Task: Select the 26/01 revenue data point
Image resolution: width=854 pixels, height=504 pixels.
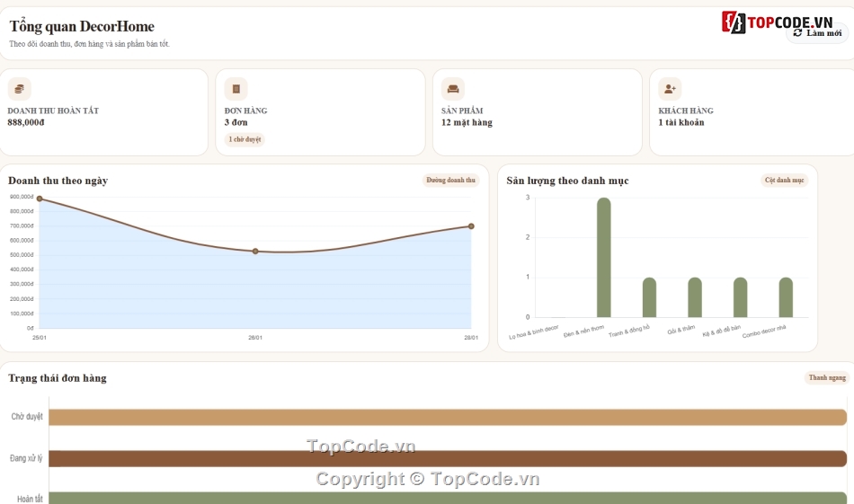Action: 255,252
